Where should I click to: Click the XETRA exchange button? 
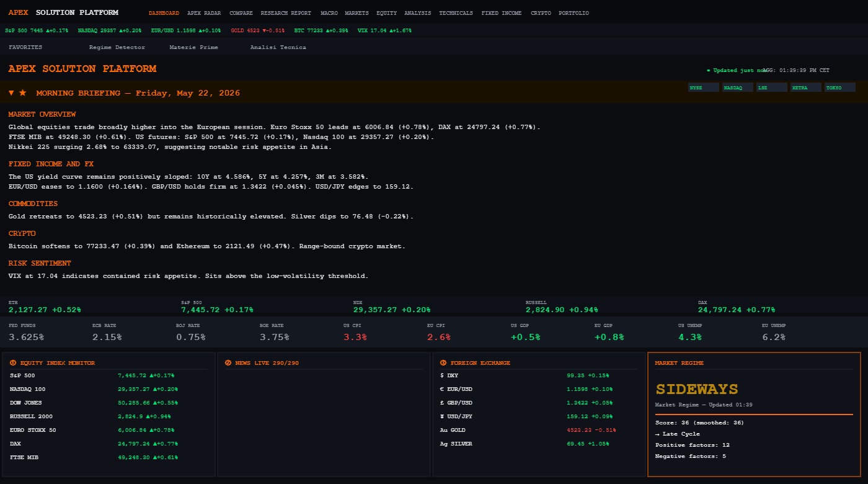[806, 87]
